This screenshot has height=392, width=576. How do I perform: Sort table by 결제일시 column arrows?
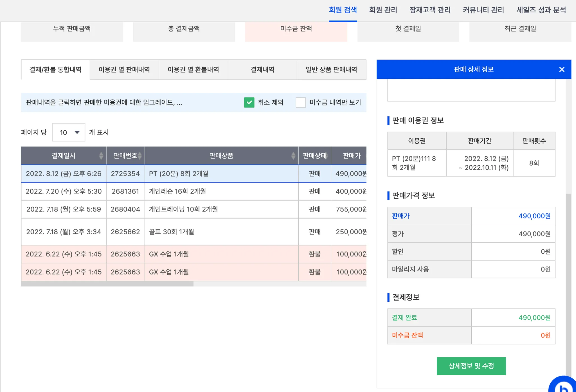point(101,156)
